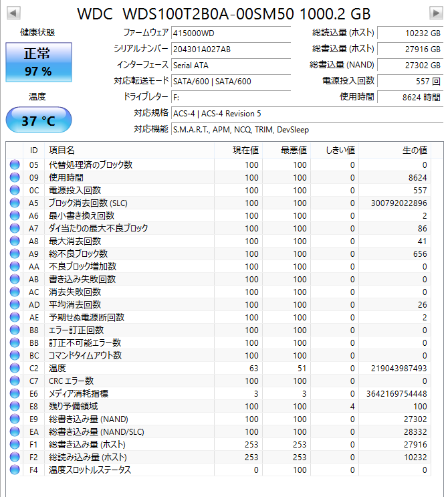Click status orb for ID AA row

(x=15, y=267)
